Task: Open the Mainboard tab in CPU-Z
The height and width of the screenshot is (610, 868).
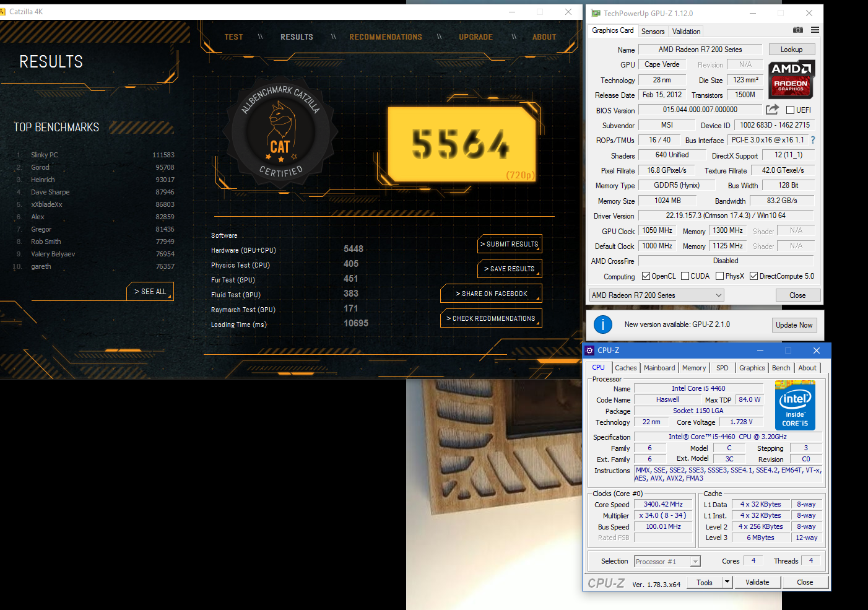Action: [659, 368]
